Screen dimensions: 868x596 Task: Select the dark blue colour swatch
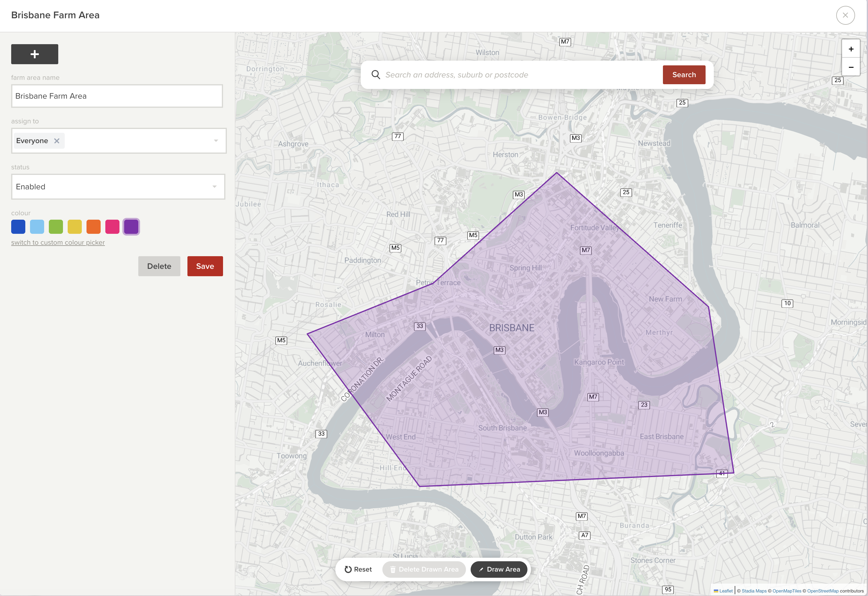pyautogui.click(x=18, y=227)
